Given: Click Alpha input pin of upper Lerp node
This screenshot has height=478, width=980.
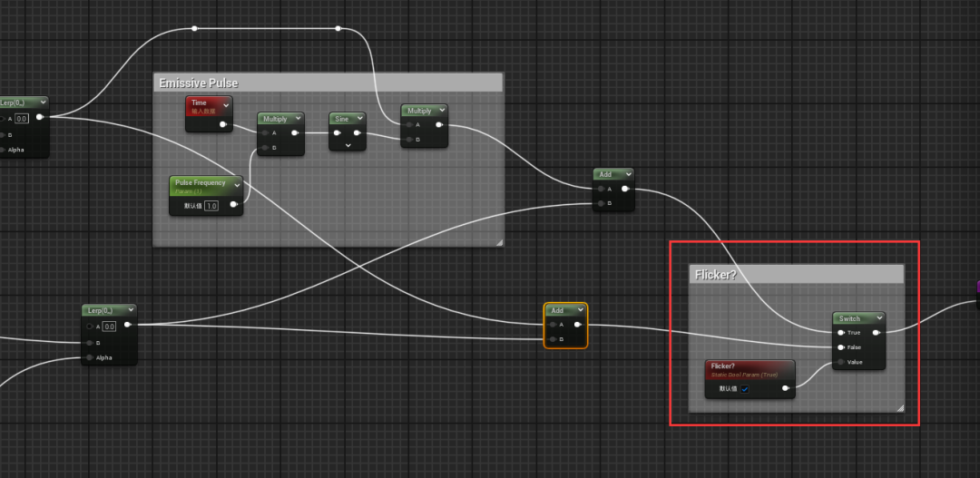Looking at the screenshot, I should tap(2, 150).
